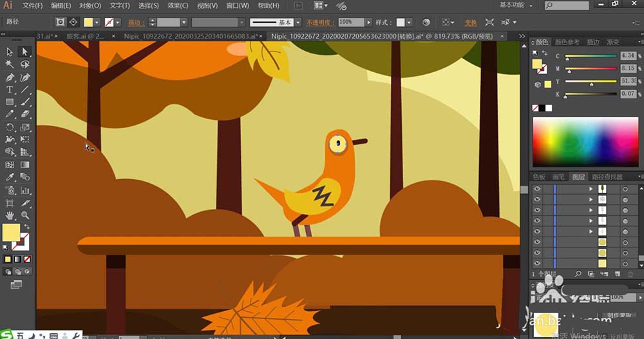
Task: Toggle eye icon of the third sublayer
Action: [x=537, y=210]
